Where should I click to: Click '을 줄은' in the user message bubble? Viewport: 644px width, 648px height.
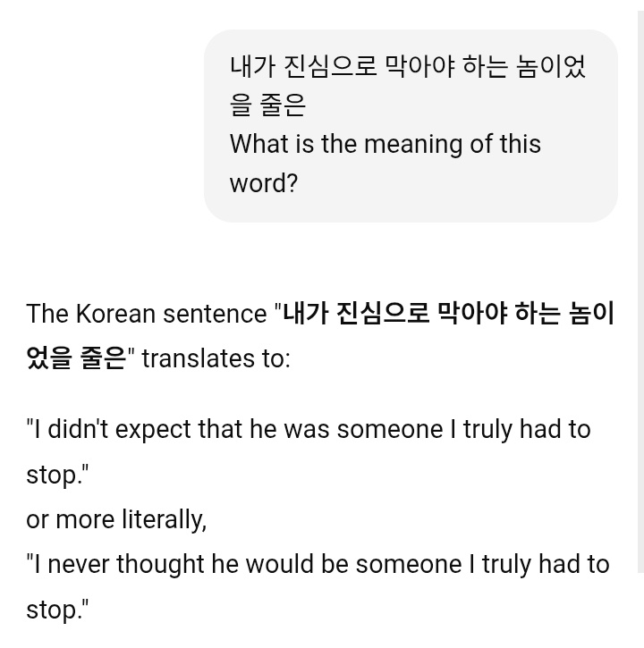(267, 105)
